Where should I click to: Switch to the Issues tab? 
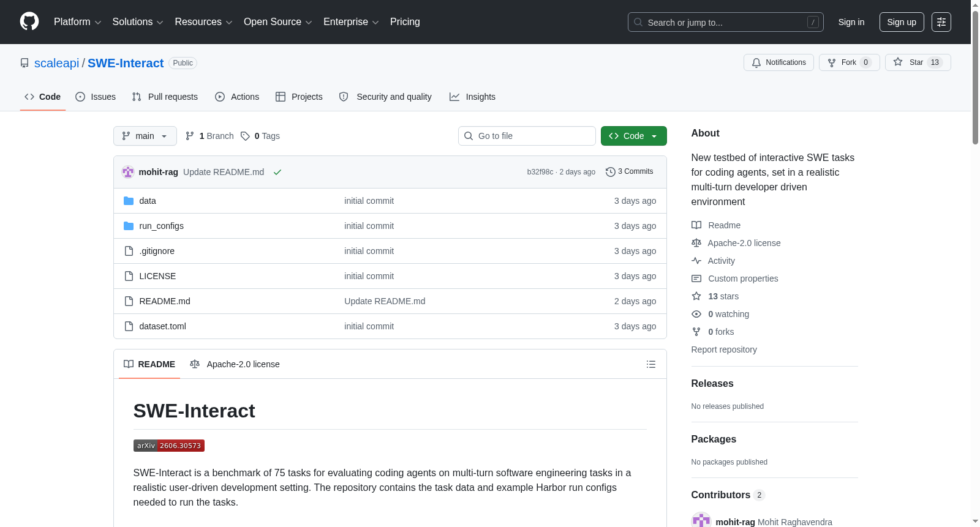coord(96,97)
